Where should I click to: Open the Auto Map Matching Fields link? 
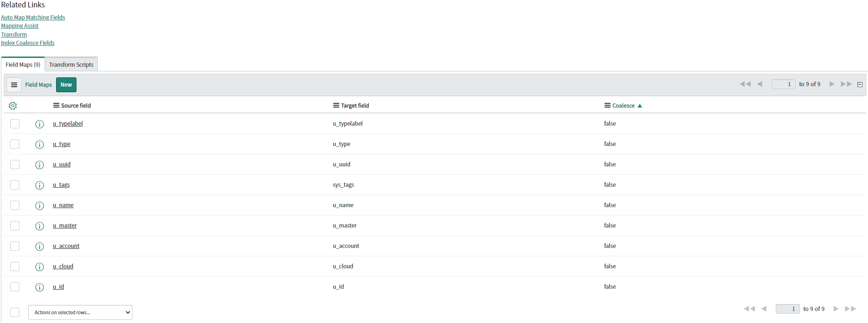[33, 18]
